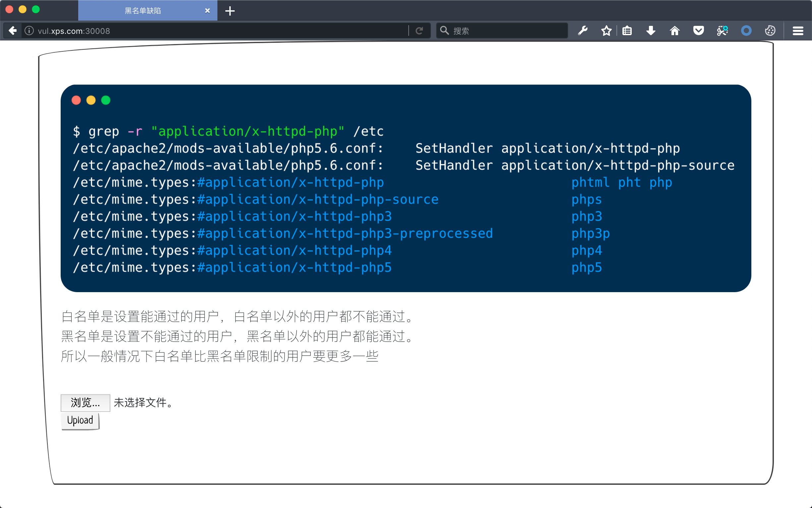The image size is (812, 508).
Task: Open the downloads arrow icon
Action: (651, 31)
